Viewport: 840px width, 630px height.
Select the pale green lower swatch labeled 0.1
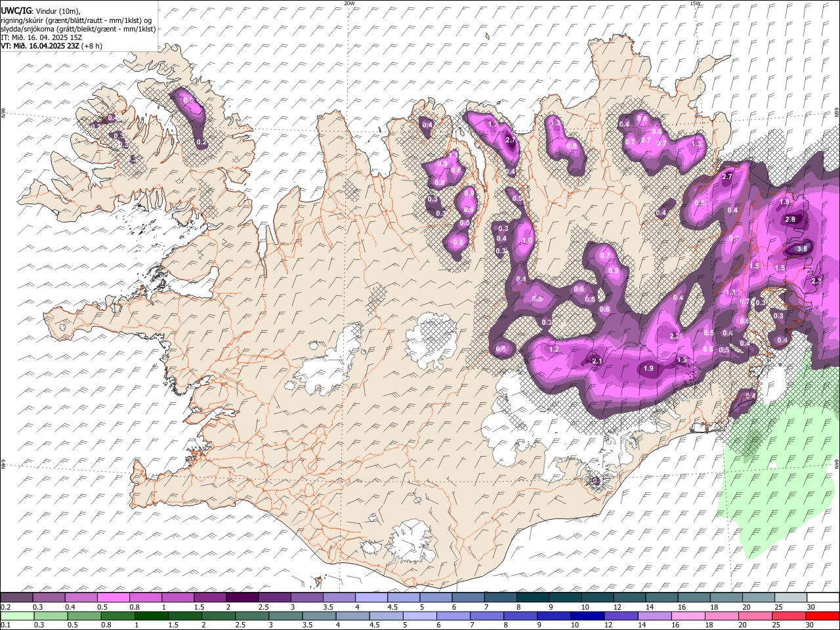coord(17,616)
